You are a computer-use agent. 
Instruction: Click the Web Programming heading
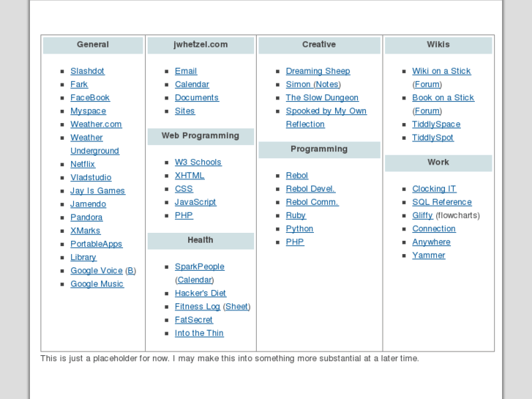[201, 136]
